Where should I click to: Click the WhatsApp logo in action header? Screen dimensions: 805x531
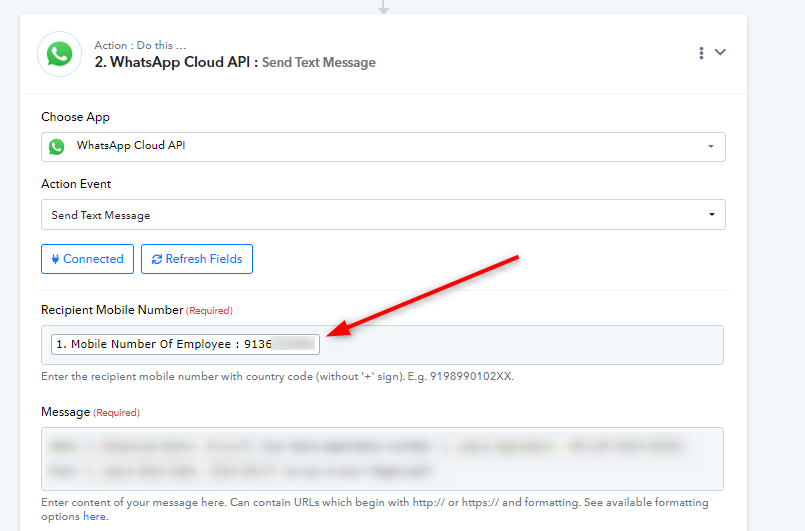60,54
